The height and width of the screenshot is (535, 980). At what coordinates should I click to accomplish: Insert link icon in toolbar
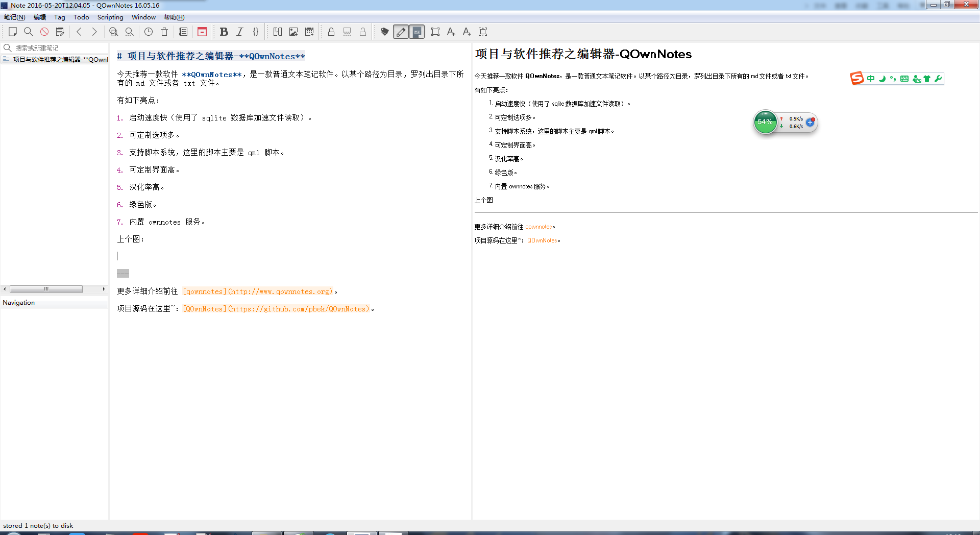tap(278, 32)
